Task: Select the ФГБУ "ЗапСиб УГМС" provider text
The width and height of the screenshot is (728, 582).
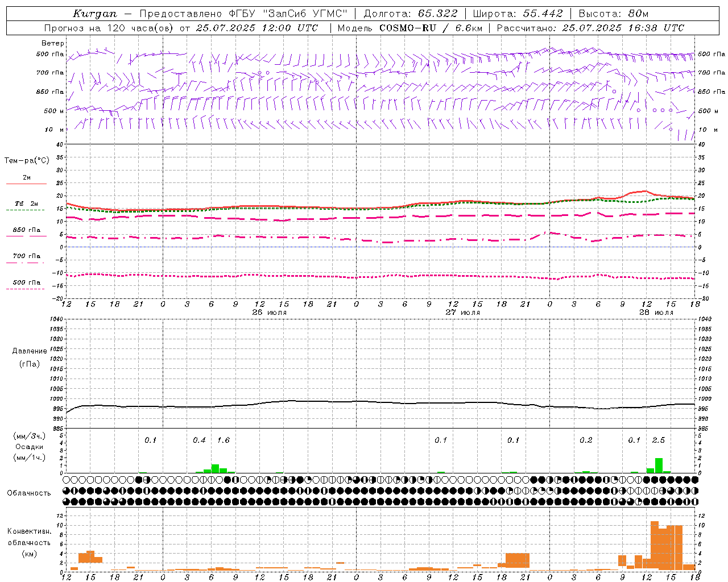Action: 288,14
